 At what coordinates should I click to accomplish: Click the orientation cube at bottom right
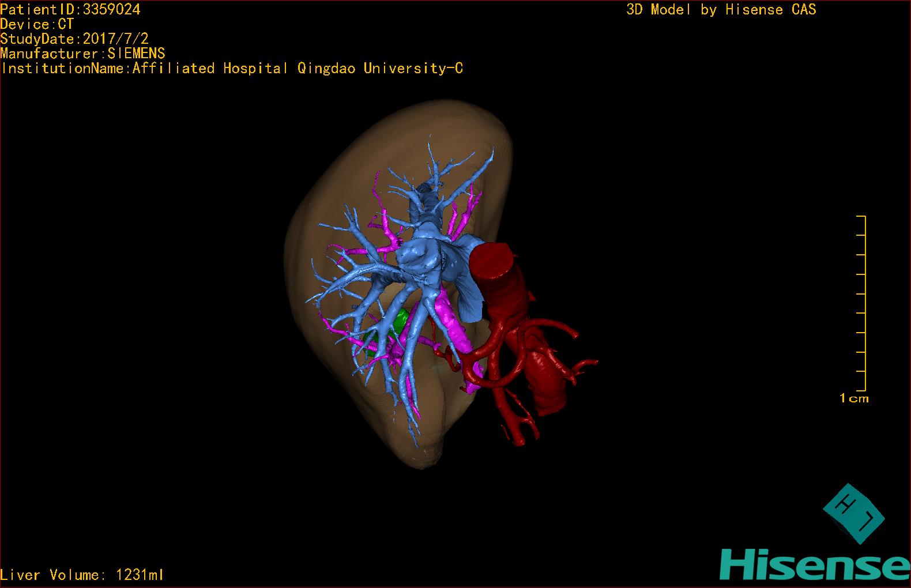click(853, 514)
